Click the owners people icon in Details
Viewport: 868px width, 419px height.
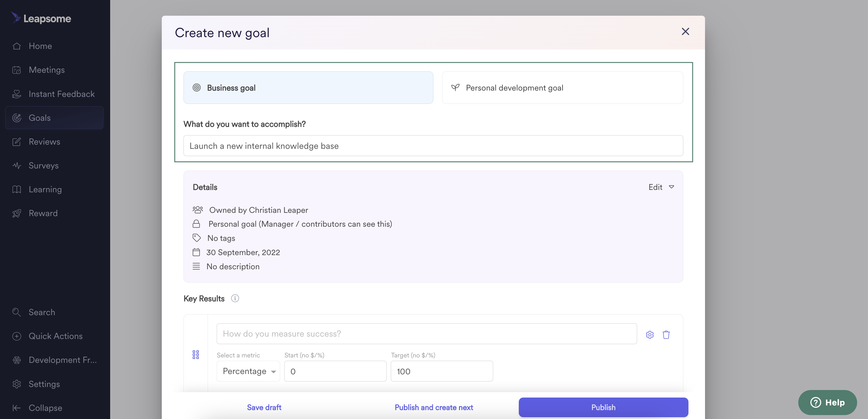pyautogui.click(x=197, y=210)
